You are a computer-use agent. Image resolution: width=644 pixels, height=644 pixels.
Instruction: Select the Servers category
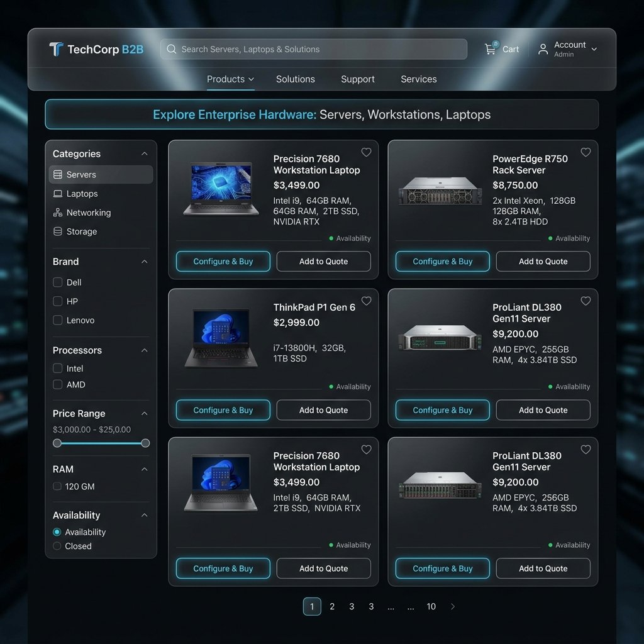101,175
